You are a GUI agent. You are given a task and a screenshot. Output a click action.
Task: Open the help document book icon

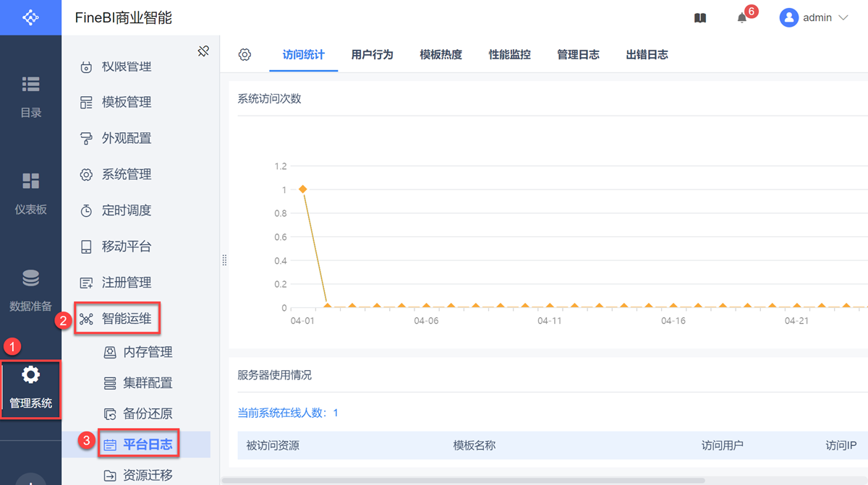pos(700,18)
